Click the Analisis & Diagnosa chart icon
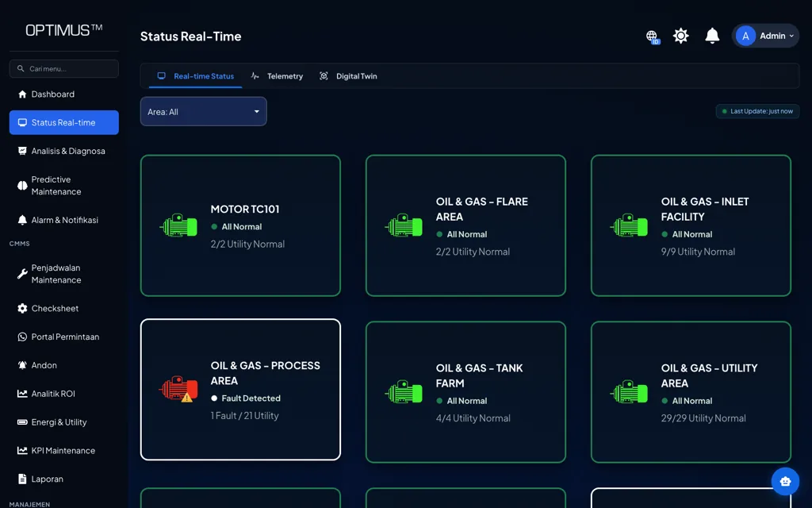Image resolution: width=812 pixels, height=508 pixels. (22, 152)
